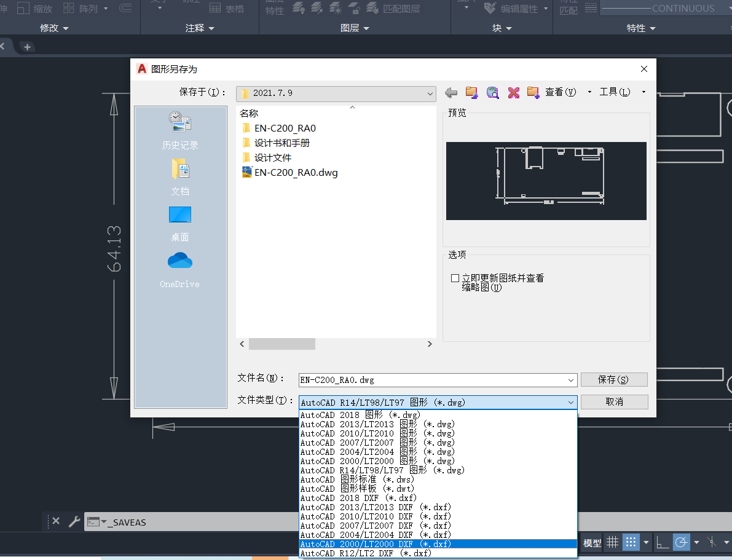Open the 文档 (Documents) shortcut
732x560 pixels.
point(180,177)
